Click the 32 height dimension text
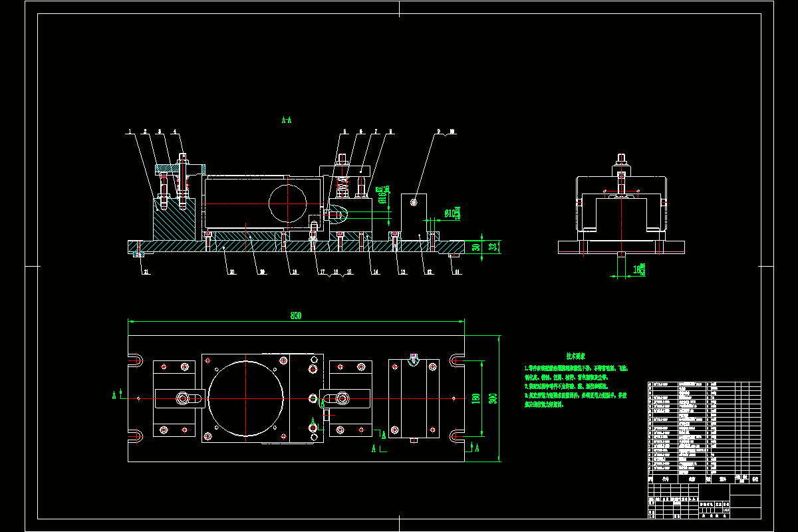 (493, 247)
